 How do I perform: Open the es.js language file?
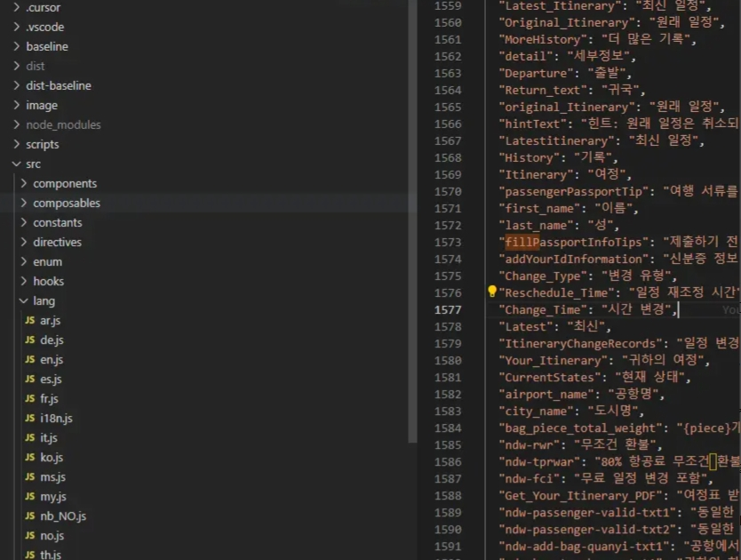(x=51, y=379)
